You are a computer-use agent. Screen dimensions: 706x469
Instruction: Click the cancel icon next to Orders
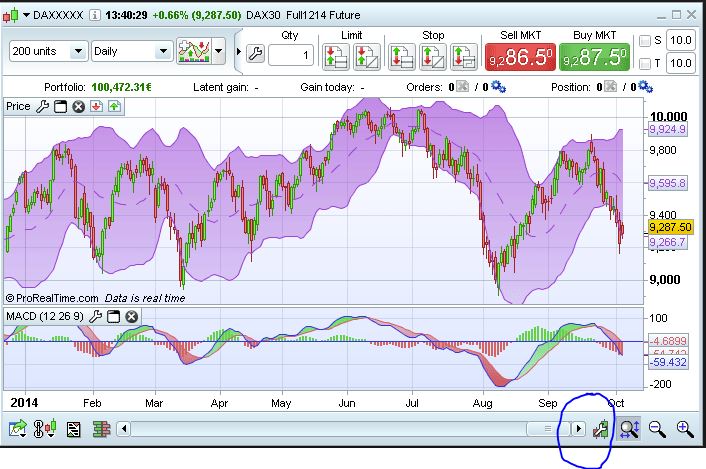pyautogui.click(x=462, y=86)
